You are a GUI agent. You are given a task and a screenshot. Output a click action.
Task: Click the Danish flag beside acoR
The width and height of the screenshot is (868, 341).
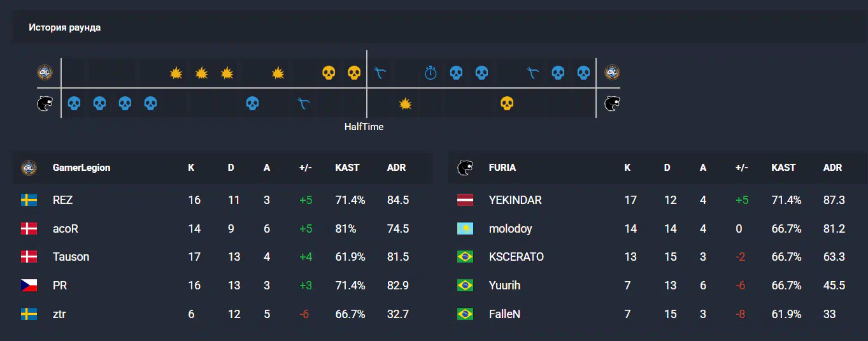tap(29, 229)
